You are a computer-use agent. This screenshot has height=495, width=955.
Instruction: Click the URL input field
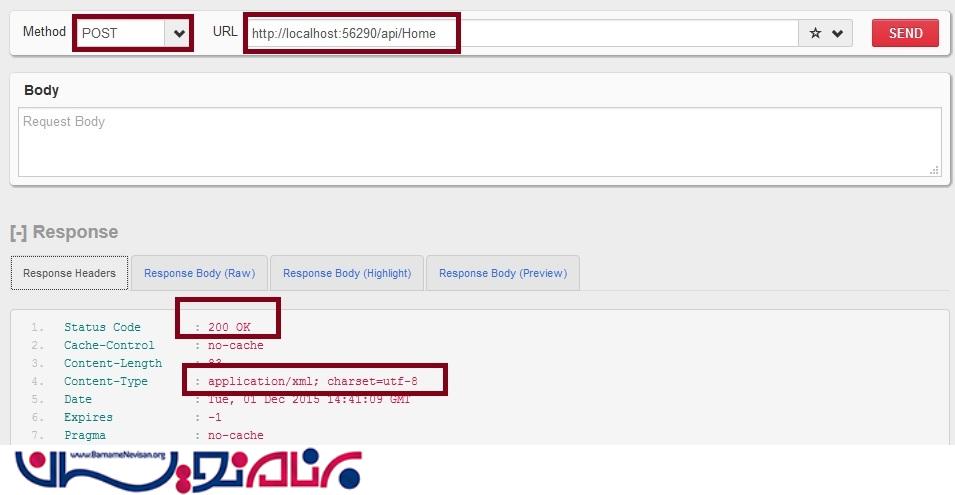tap(521, 33)
